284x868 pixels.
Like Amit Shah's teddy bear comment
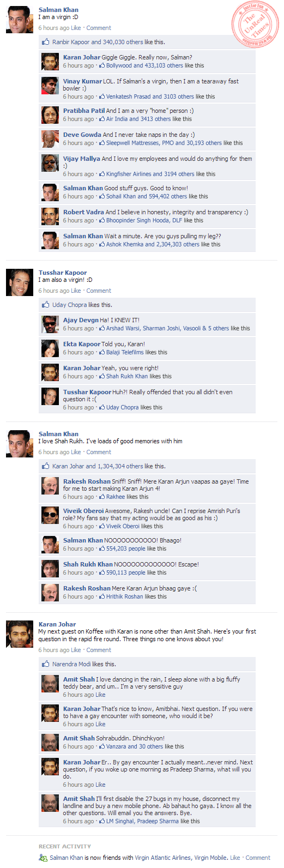100,695
